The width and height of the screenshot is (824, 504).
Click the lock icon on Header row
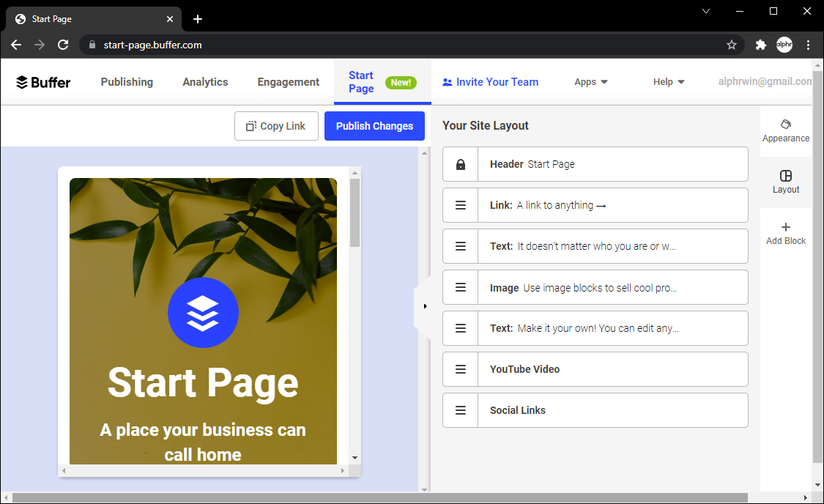tap(461, 165)
